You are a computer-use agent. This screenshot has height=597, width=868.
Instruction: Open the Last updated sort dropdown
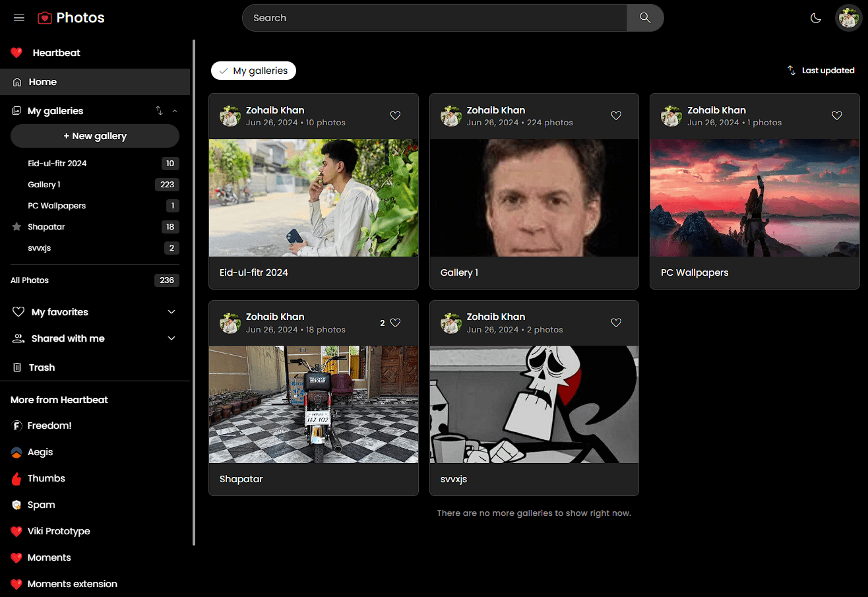click(821, 71)
